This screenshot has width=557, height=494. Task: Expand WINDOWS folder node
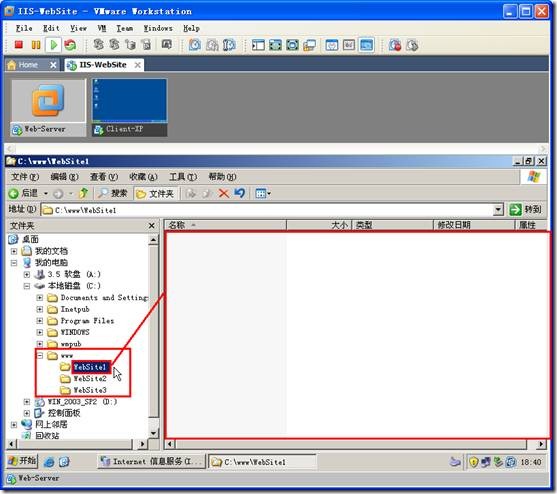point(40,332)
